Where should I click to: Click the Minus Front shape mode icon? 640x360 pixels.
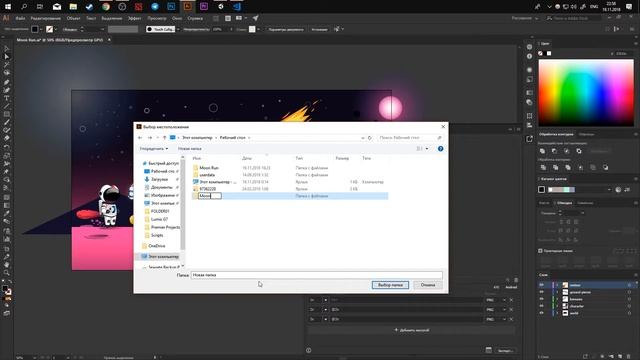tap(554, 151)
